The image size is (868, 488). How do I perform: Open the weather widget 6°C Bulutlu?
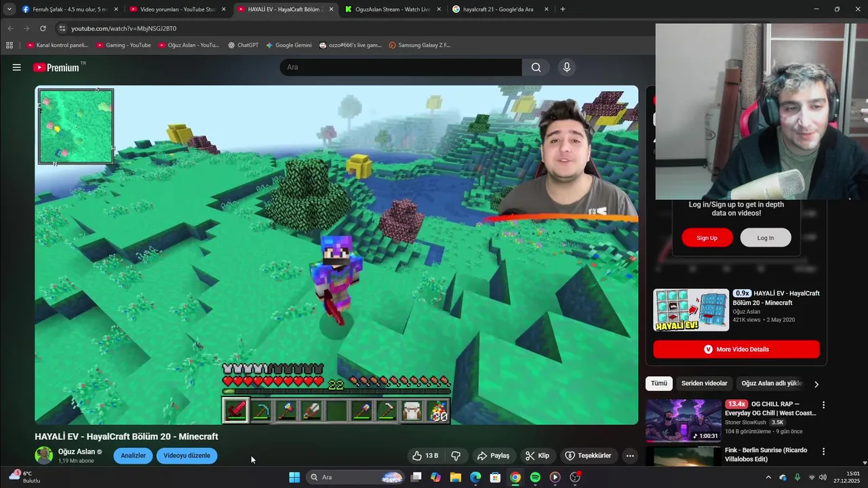pyautogui.click(x=25, y=477)
